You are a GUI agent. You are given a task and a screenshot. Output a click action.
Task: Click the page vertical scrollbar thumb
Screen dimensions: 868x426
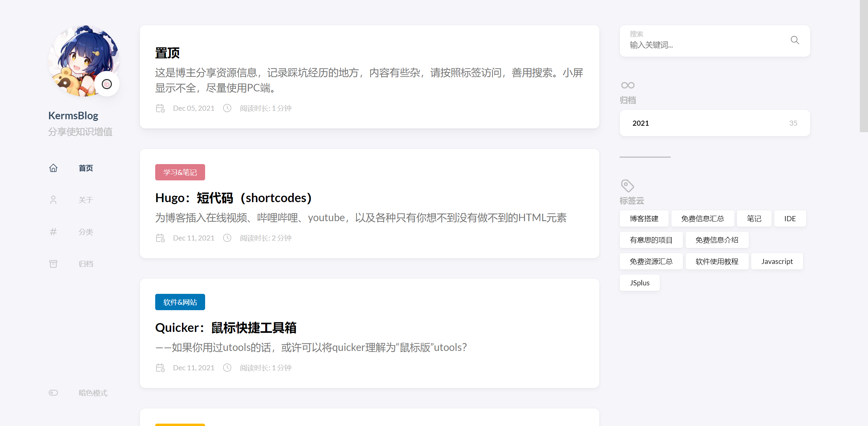(x=863, y=66)
